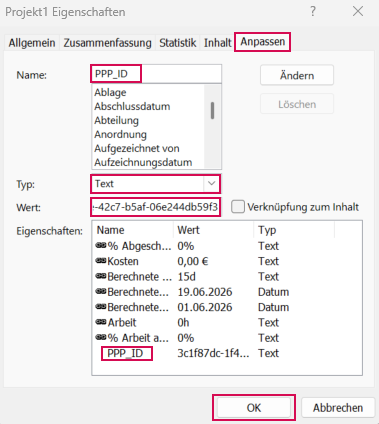Switch to the Allgemein tab
The height and width of the screenshot is (424, 379).
click(x=32, y=43)
